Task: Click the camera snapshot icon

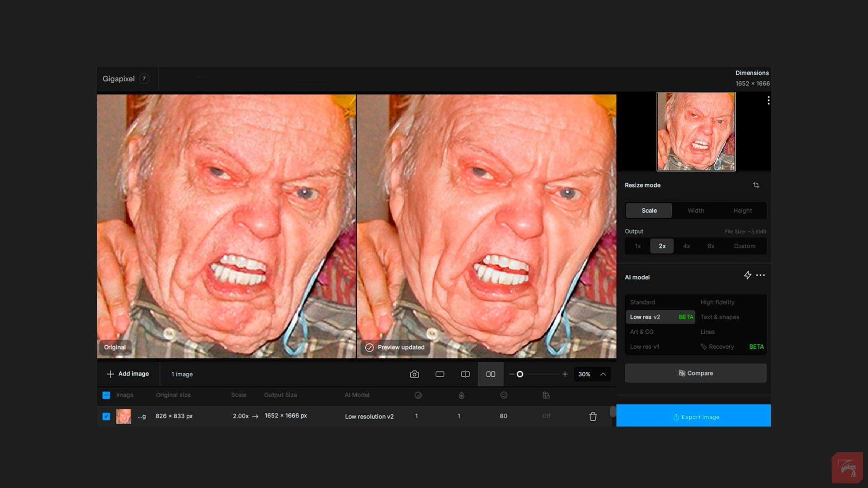Action: (414, 374)
